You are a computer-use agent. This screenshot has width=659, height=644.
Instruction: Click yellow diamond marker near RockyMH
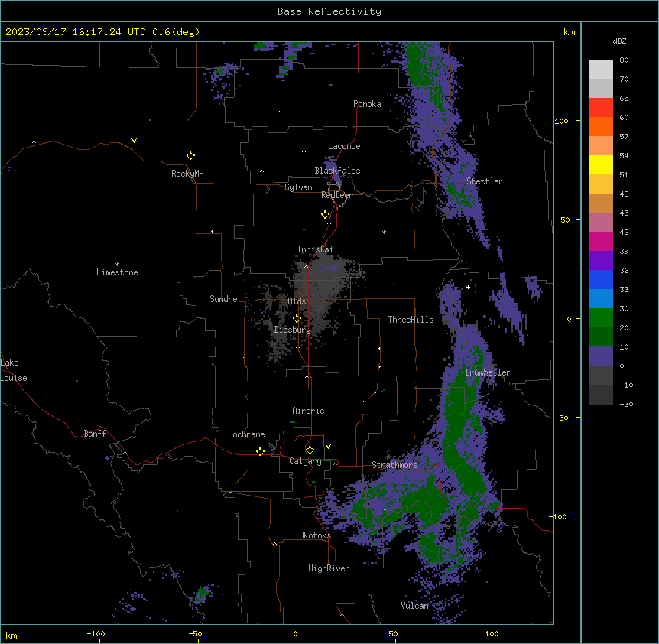[x=190, y=155]
